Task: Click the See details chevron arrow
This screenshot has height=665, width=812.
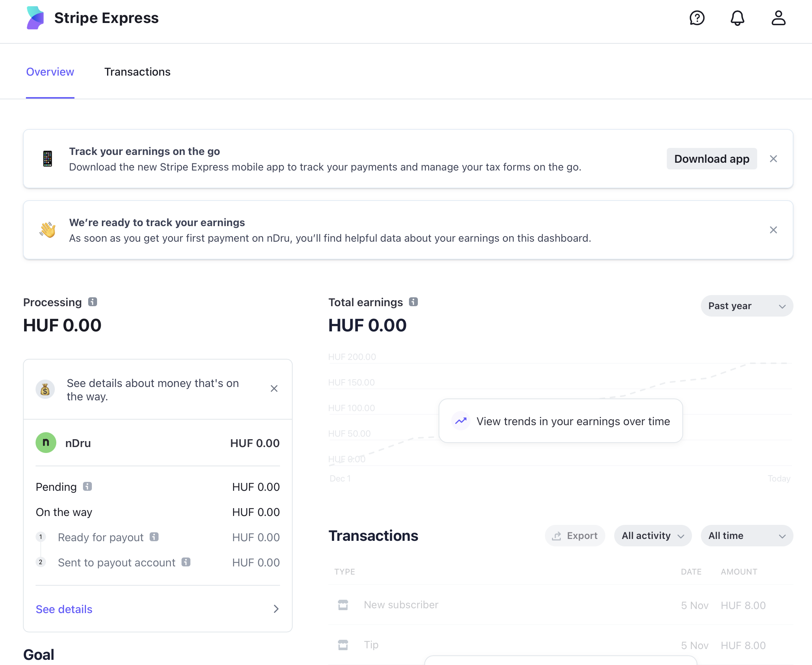Action: pyautogui.click(x=276, y=609)
